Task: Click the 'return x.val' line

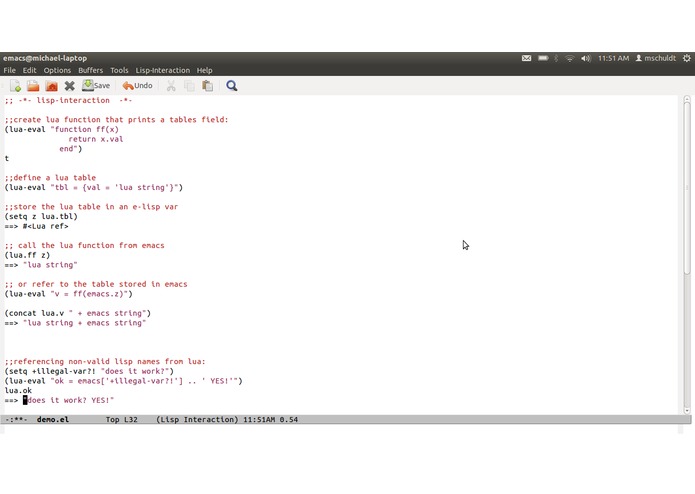Action: [96, 139]
